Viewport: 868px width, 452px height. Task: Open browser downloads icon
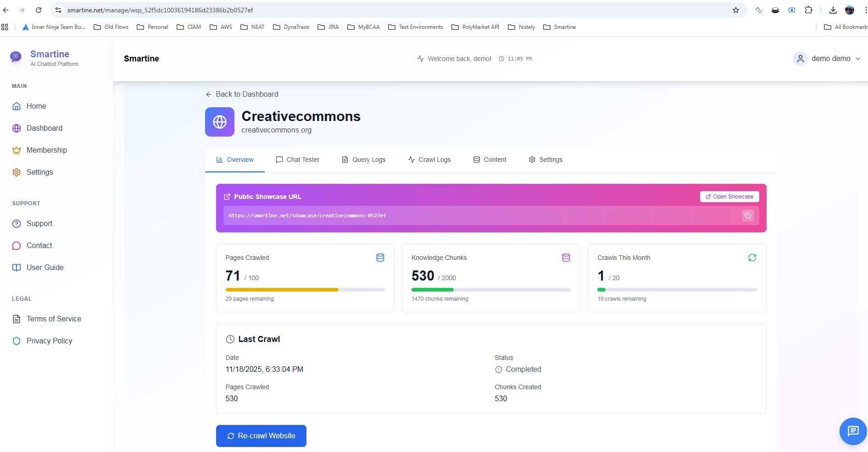point(833,10)
